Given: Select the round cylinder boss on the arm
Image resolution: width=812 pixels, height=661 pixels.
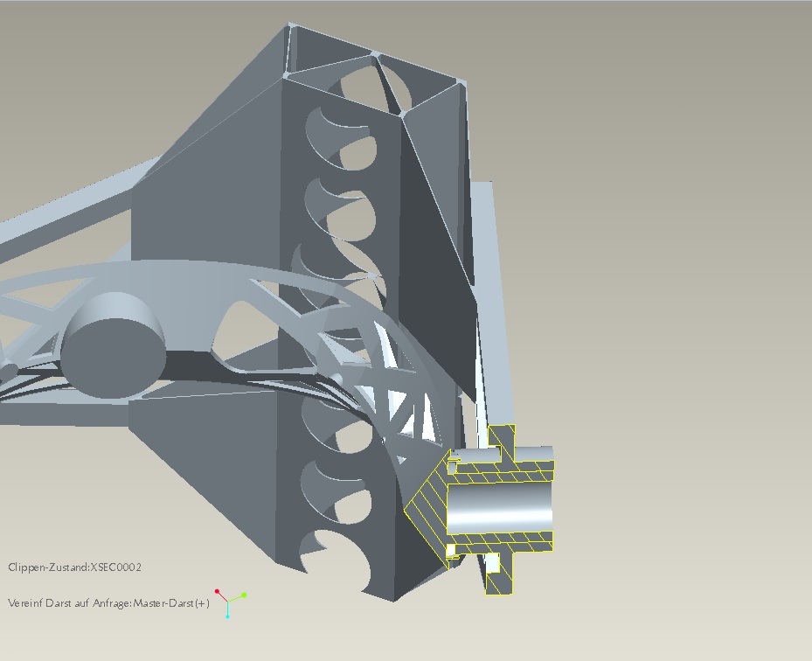Looking at the screenshot, I should click(113, 345).
